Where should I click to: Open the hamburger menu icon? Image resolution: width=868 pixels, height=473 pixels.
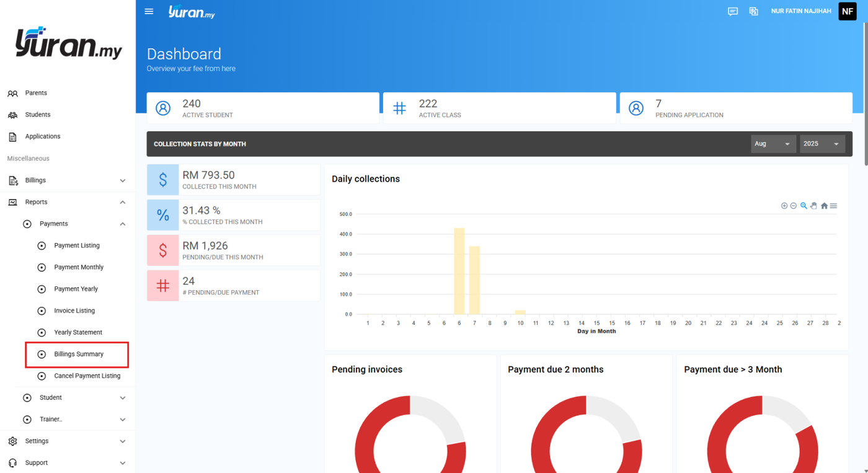(149, 11)
